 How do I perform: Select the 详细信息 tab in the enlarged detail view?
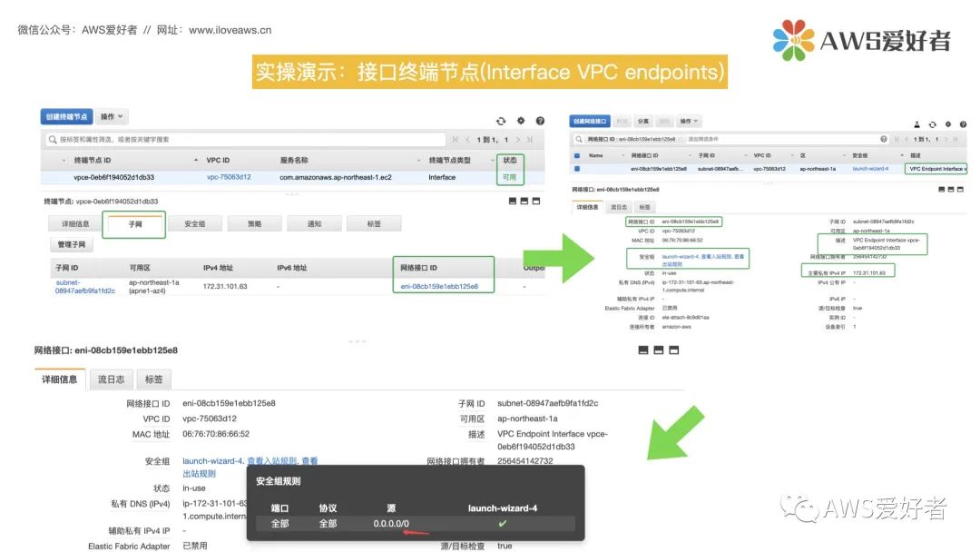coord(59,379)
